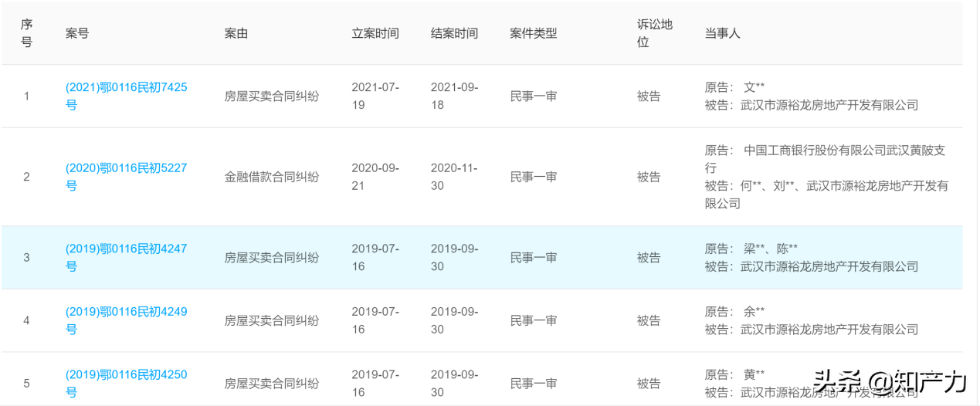Click the 诉讼地位 column header
This screenshot has width=980, height=406.
655,33
